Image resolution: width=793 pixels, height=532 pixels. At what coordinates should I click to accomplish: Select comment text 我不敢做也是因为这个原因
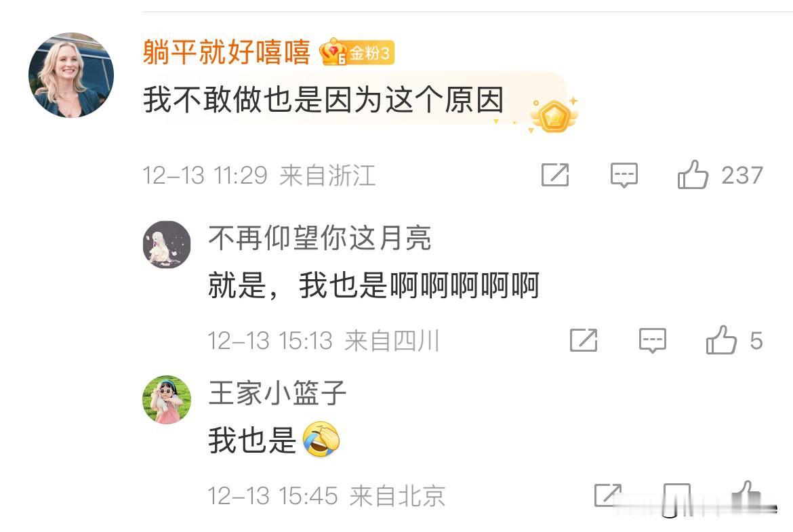[323, 100]
